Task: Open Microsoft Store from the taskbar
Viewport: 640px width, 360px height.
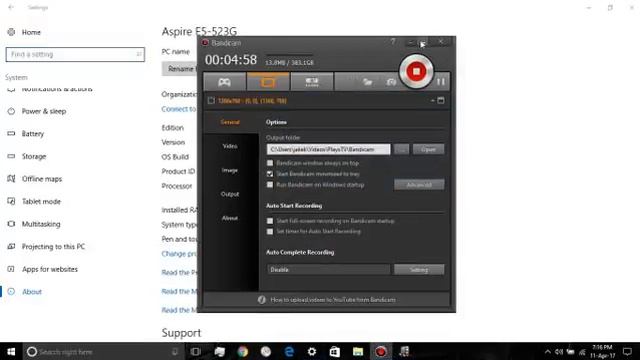Action: pyautogui.click(x=335, y=351)
